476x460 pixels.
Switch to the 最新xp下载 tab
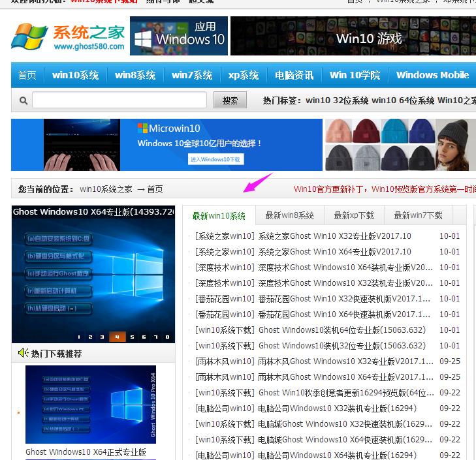[x=354, y=215]
